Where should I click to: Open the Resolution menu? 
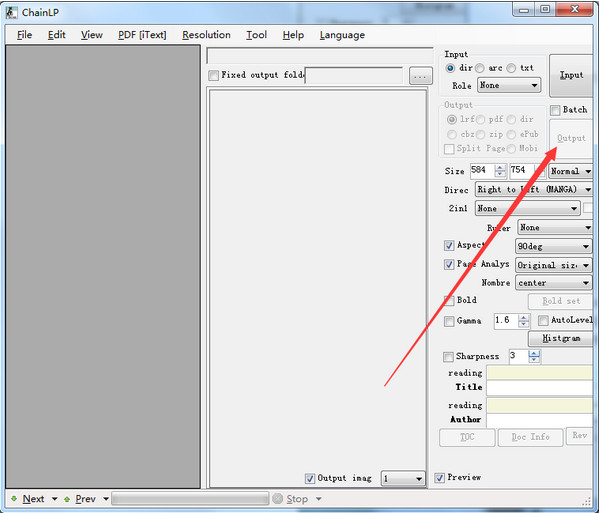pos(206,35)
